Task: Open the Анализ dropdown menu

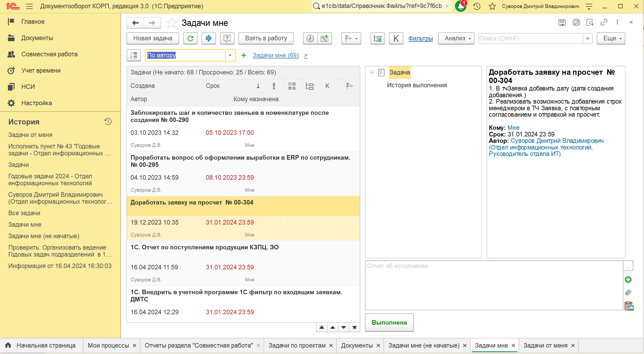Action: click(x=456, y=38)
